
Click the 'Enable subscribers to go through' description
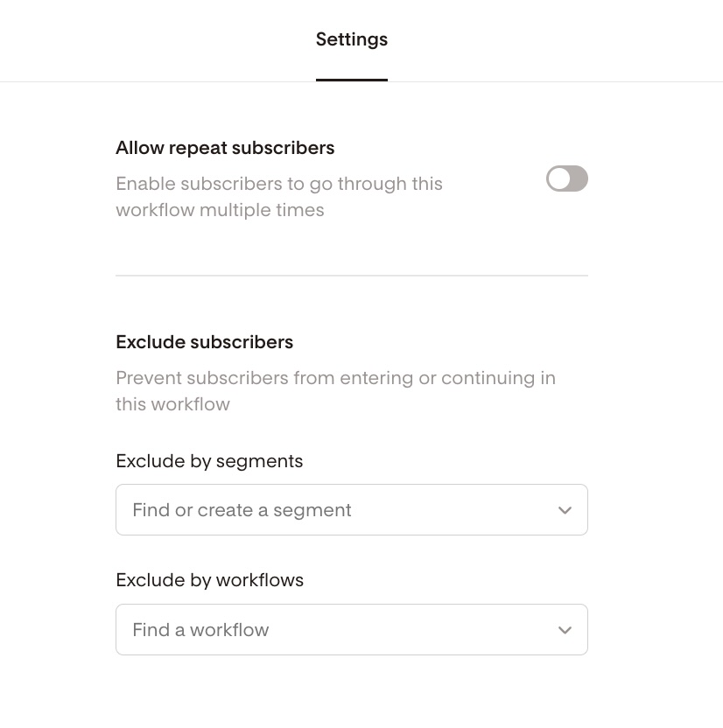pos(279,184)
